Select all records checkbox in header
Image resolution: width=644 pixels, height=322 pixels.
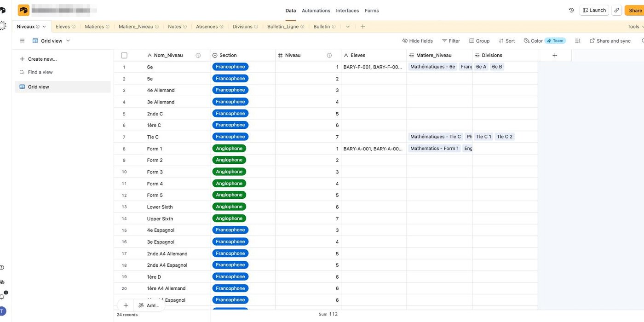click(124, 55)
